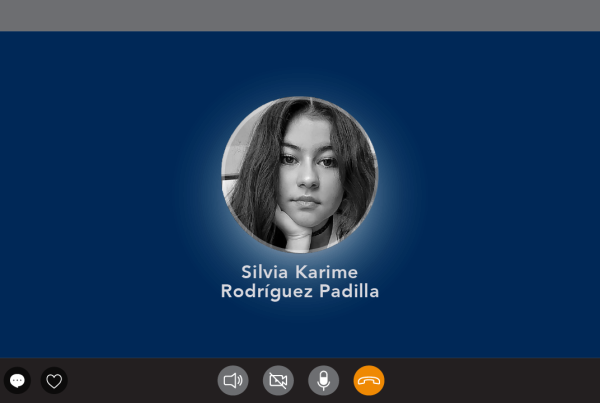
Task: Click the empty blue call background
Action: click(96, 191)
